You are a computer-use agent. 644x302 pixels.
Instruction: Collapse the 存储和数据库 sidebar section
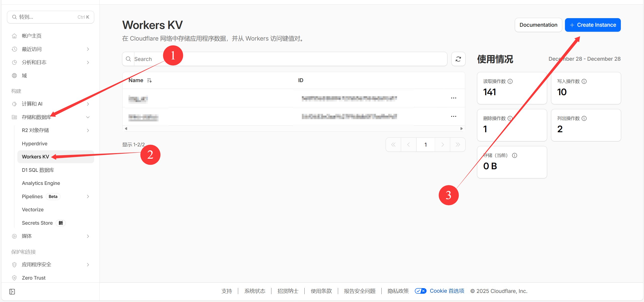88,117
